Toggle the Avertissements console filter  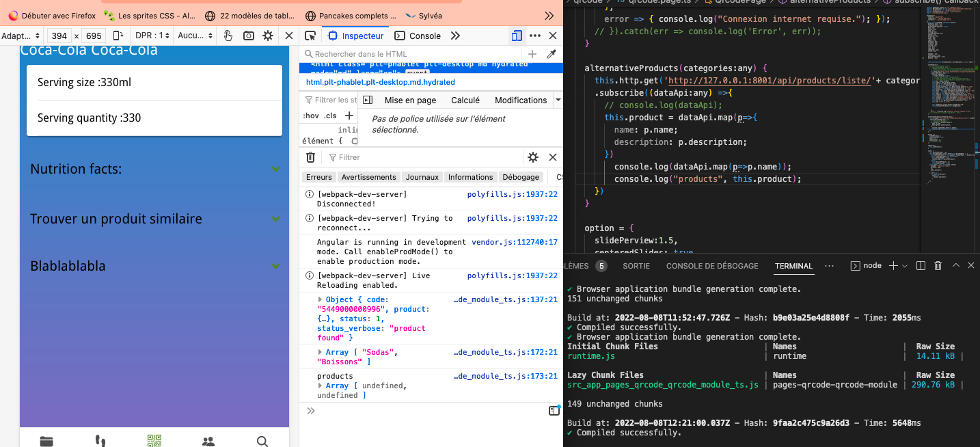[x=369, y=177]
